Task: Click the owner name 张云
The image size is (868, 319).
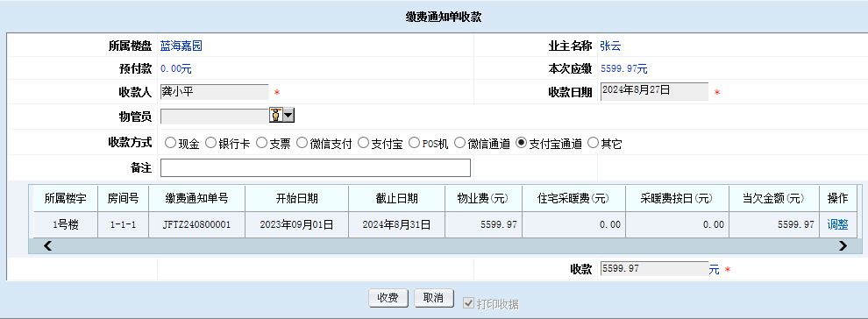Action: [x=610, y=46]
